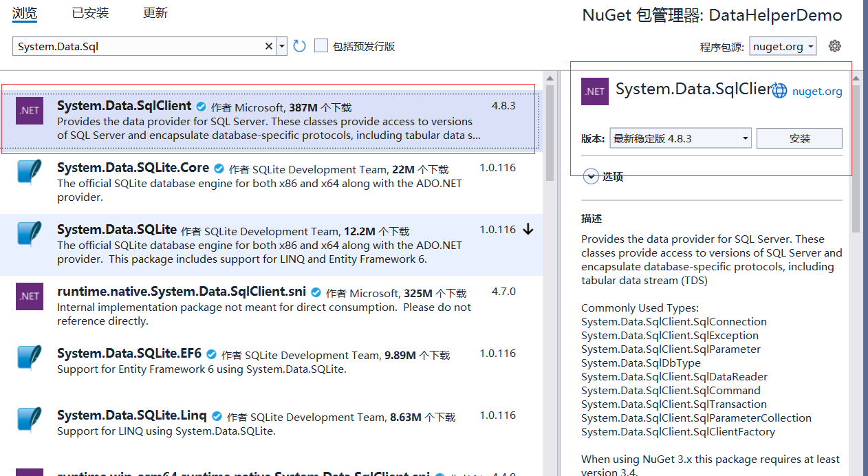
Task: Click the 387M 个下载 download count
Action: tap(320, 107)
